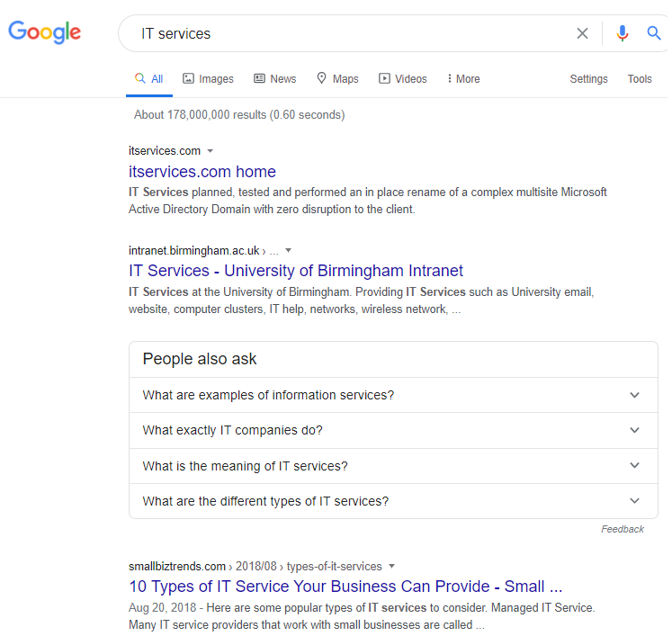Open IT Services - University of Birmingham Intranet link
Viewport: 672px width, 636px height.
[296, 271]
